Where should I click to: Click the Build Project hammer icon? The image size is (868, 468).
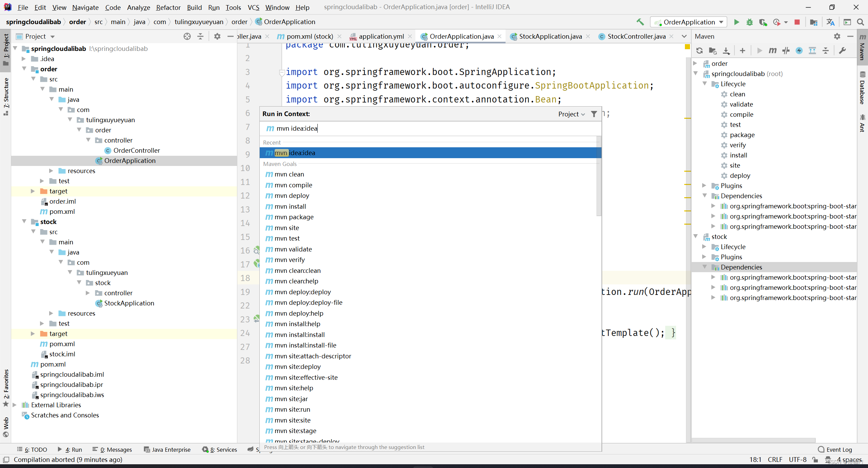point(640,22)
